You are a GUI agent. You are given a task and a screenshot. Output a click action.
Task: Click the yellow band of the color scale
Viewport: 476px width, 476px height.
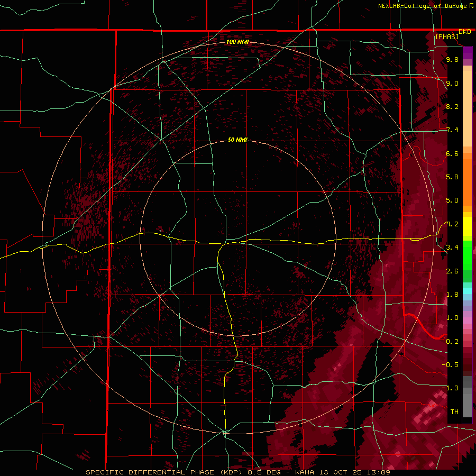(467, 226)
